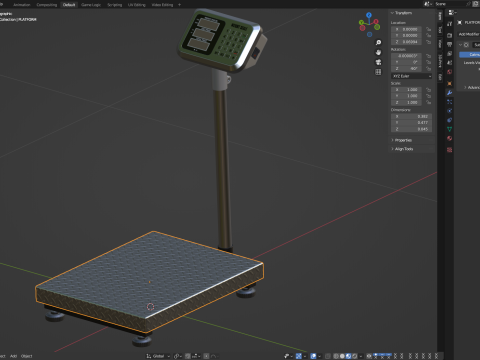Click the pan hand viewport gizmo
This screenshot has height=360, width=480.
coord(378,52)
